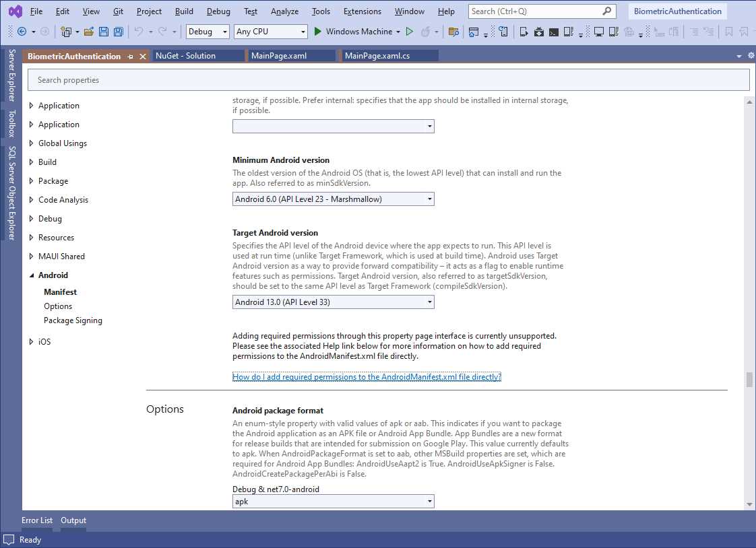This screenshot has width=756, height=548.
Task: Open the Toolbox side panel
Action: (11, 124)
